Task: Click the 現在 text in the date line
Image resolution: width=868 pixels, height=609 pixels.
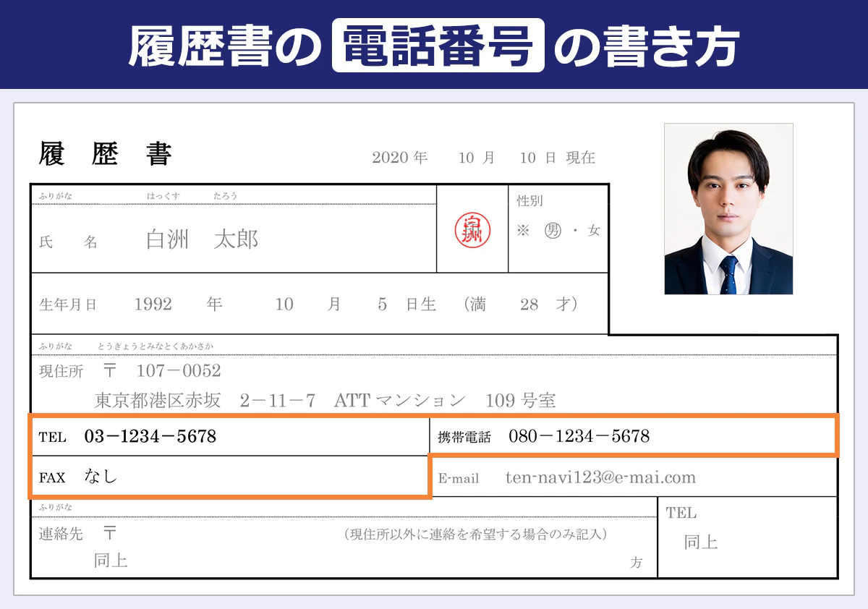Action: click(580, 158)
